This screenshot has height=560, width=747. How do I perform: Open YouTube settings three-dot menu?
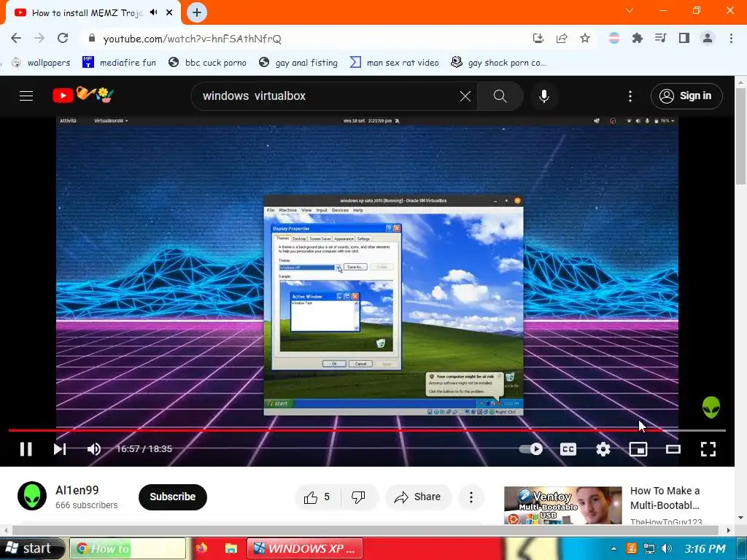630,96
